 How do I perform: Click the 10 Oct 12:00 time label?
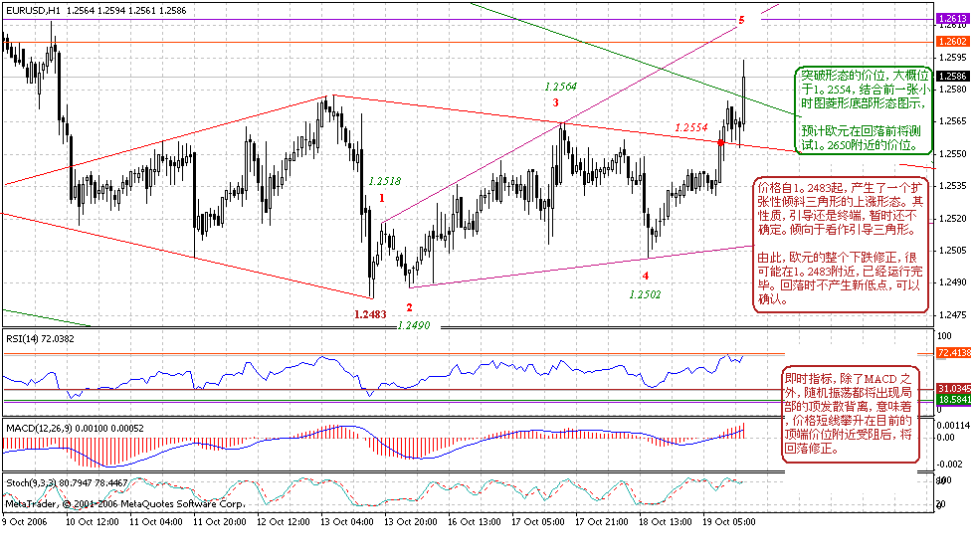[93, 522]
